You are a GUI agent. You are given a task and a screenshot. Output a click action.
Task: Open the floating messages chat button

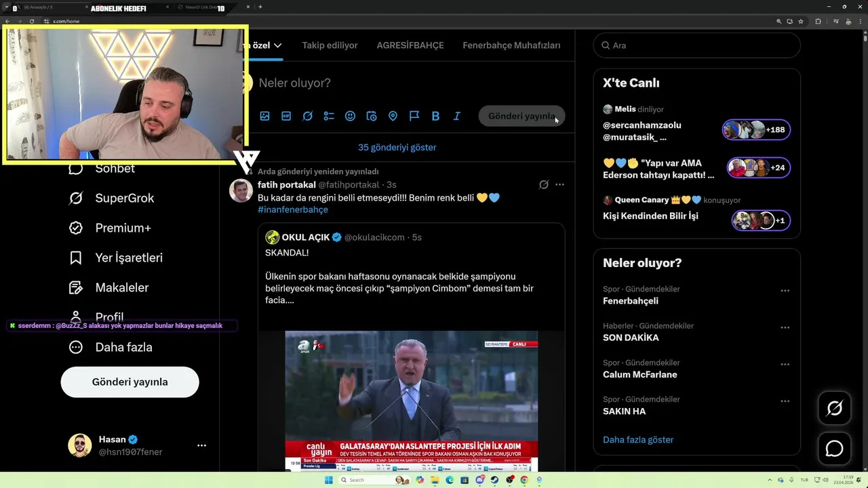tap(834, 449)
